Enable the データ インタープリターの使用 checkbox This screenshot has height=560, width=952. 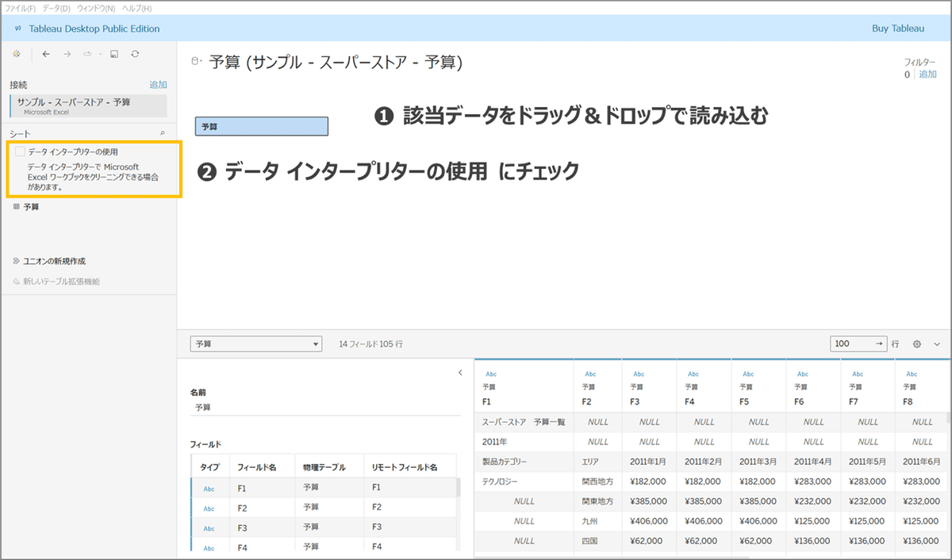coord(20,152)
